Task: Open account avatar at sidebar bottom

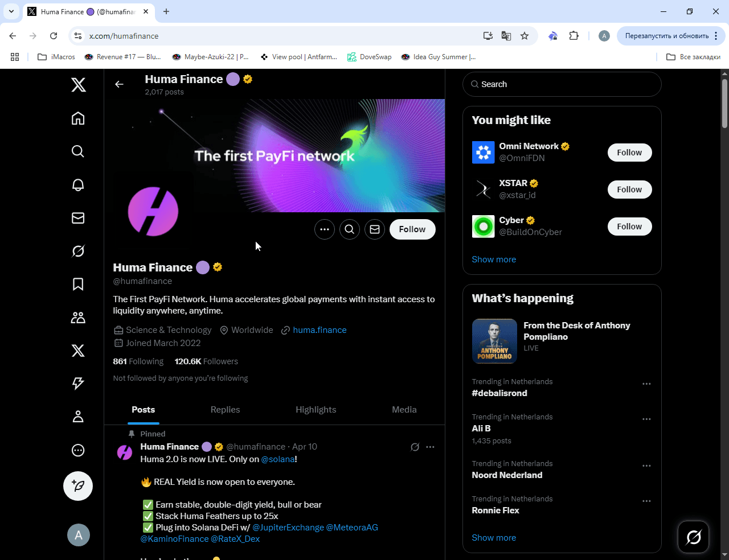Action: [79, 535]
